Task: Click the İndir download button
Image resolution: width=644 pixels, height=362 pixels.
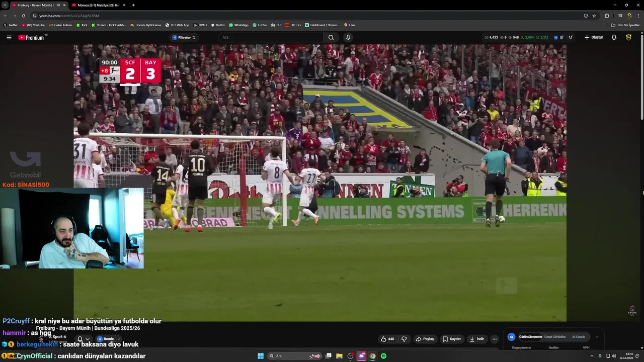Action: click(477, 339)
